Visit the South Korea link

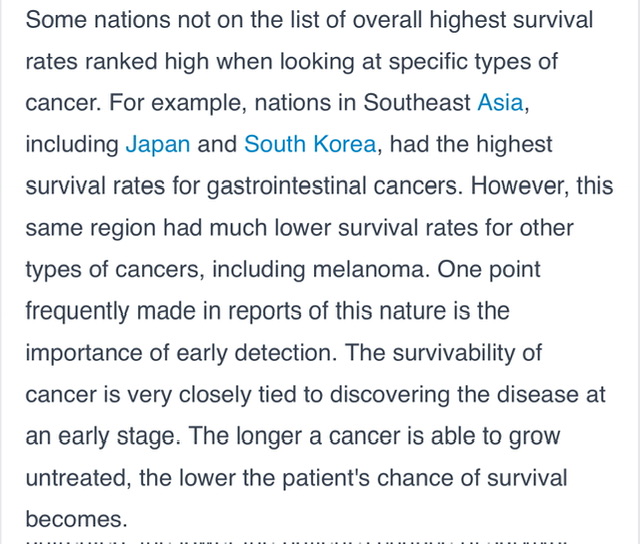point(310,144)
